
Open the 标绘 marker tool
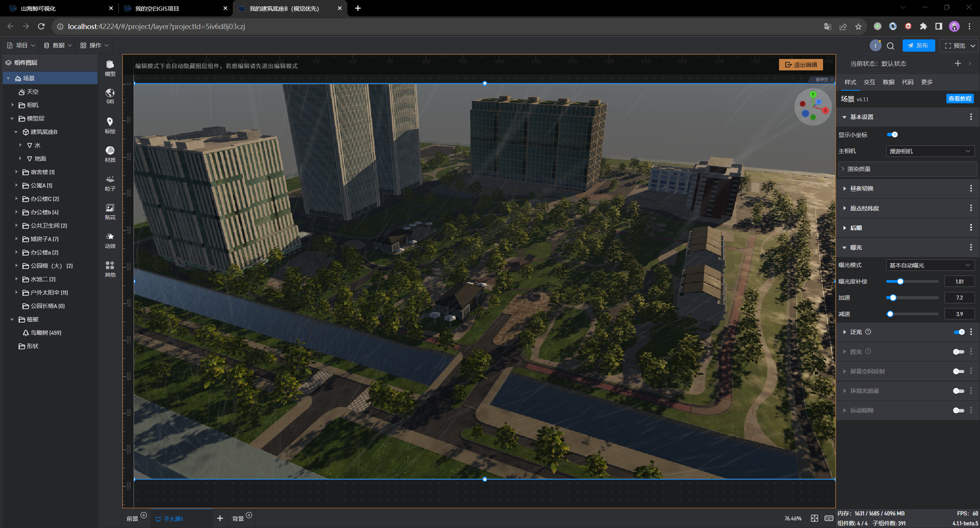tap(110, 125)
